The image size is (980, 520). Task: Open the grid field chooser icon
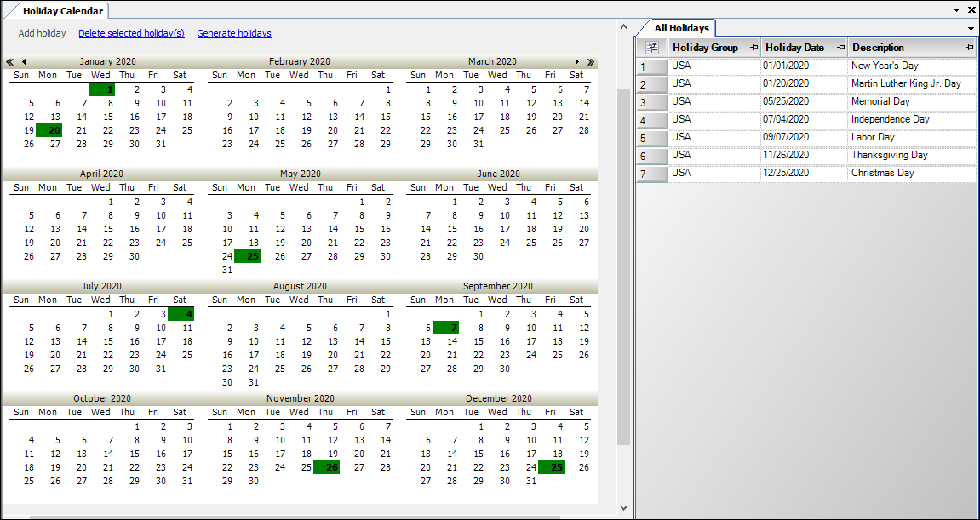coord(652,48)
